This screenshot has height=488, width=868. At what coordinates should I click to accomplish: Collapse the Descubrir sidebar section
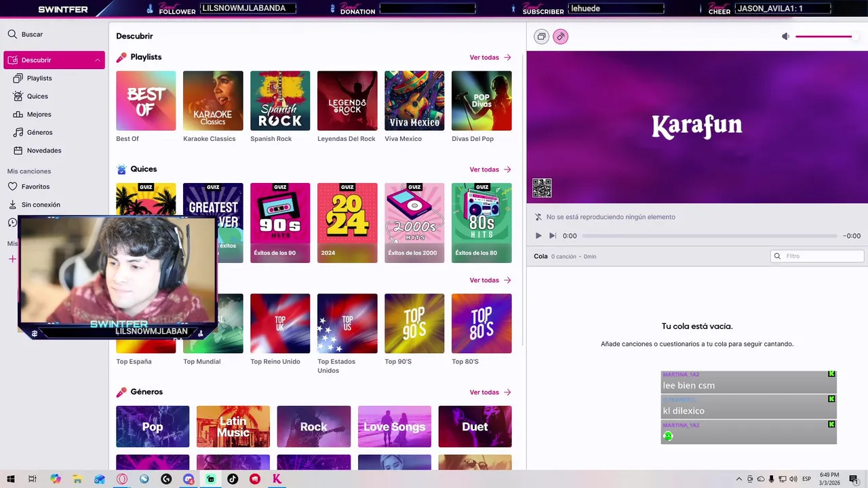pos(98,60)
